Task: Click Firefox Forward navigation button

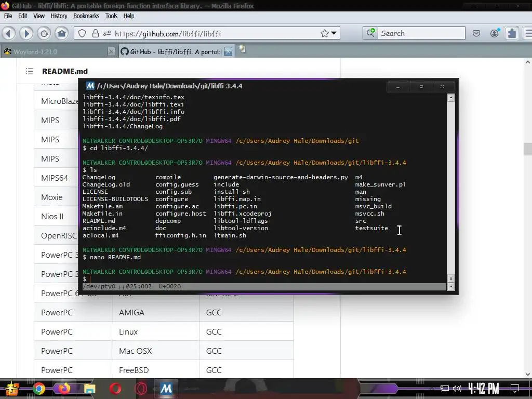Action: 26,33
